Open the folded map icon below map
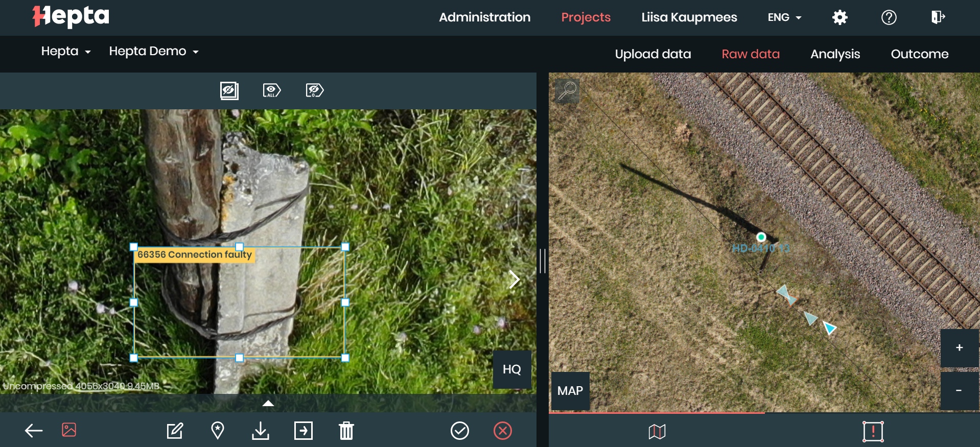 (657, 432)
